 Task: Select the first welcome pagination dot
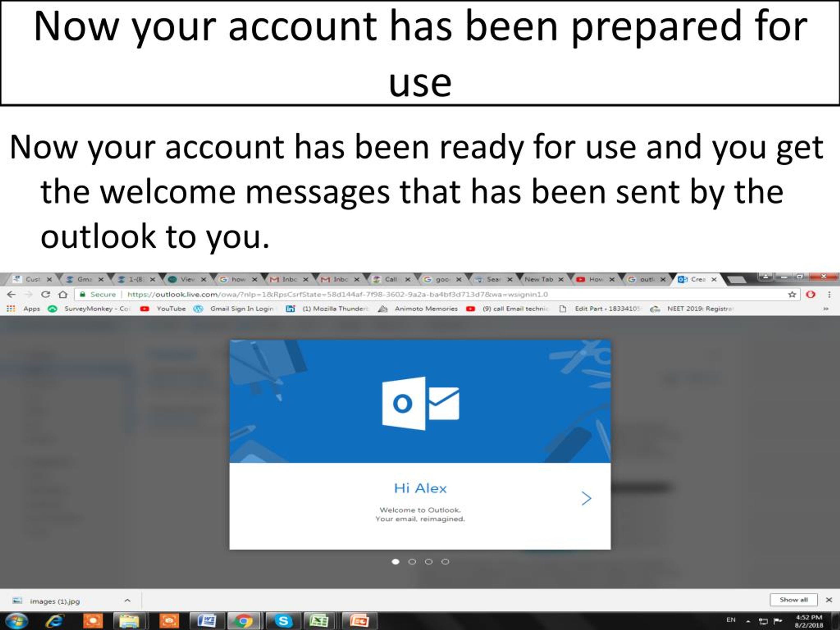[x=395, y=562]
